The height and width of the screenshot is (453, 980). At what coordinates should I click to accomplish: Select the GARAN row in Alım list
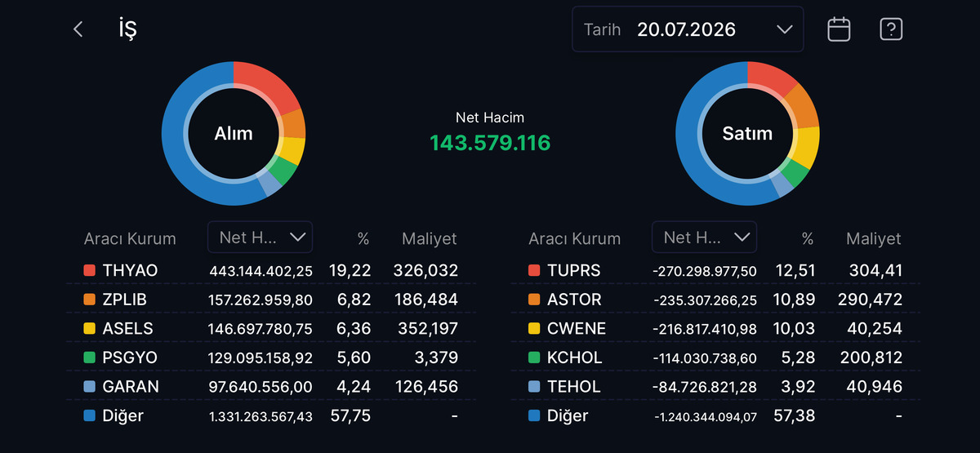[271, 387]
